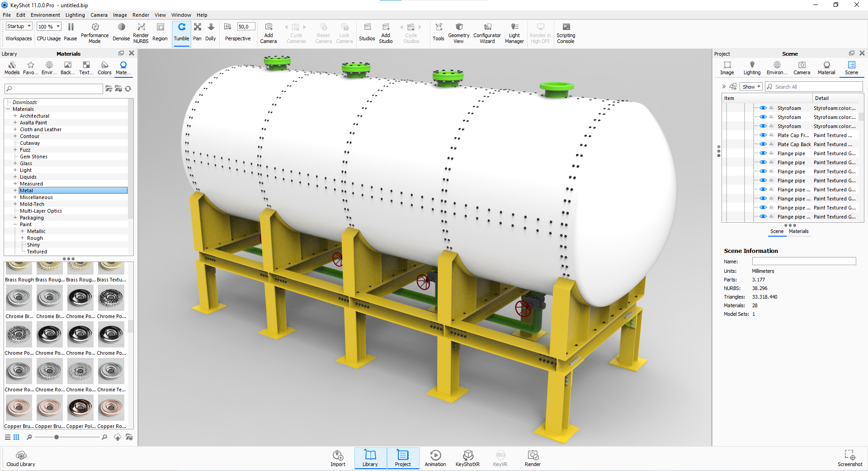Hide the Plate Cap Back part
This screenshot has height=471, width=868.
click(763, 144)
